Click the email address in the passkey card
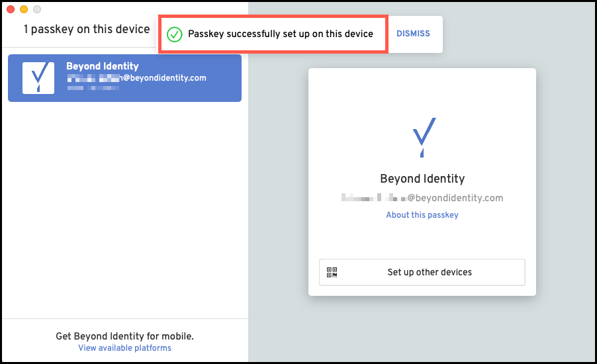The height and width of the screenshot is (364, 597). click(422, 198)
